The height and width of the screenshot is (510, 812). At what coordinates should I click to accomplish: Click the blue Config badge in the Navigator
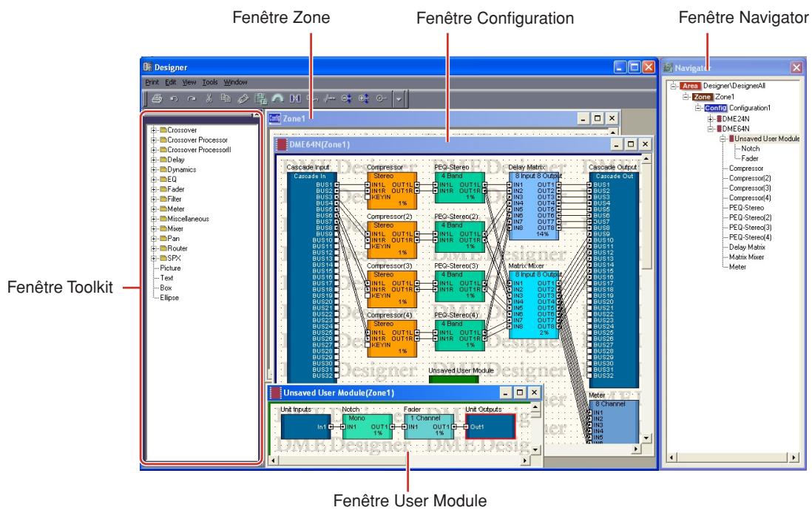coord(716,108)
